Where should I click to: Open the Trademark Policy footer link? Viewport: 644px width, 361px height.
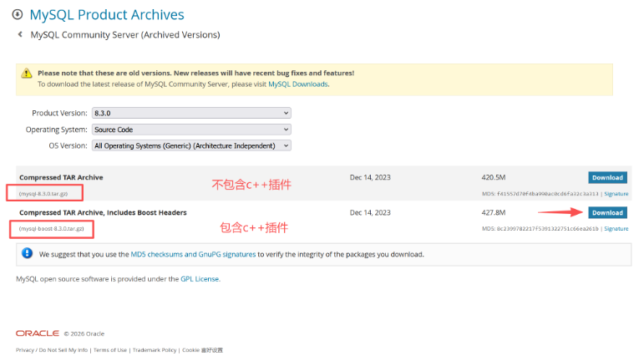[x=155, y=350]
